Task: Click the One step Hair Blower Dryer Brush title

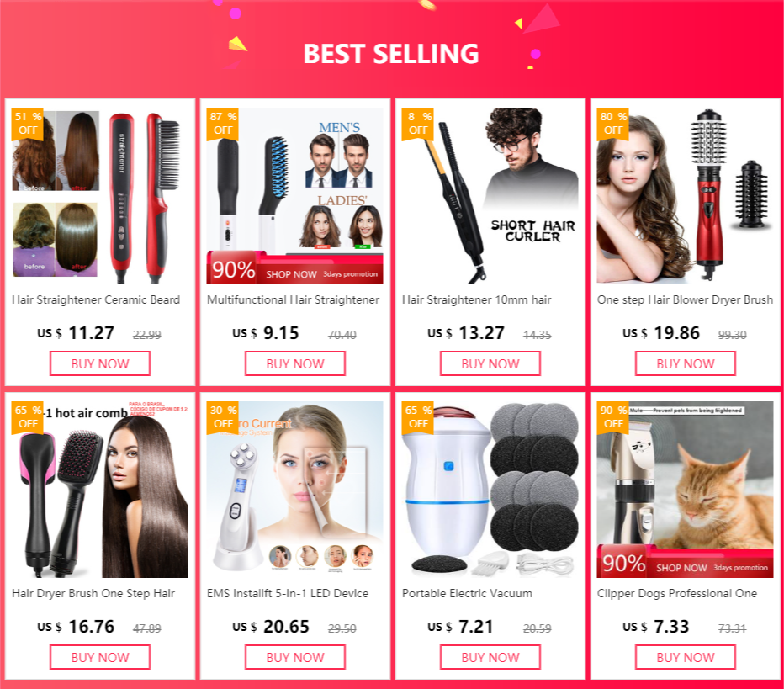Action: 685,300
